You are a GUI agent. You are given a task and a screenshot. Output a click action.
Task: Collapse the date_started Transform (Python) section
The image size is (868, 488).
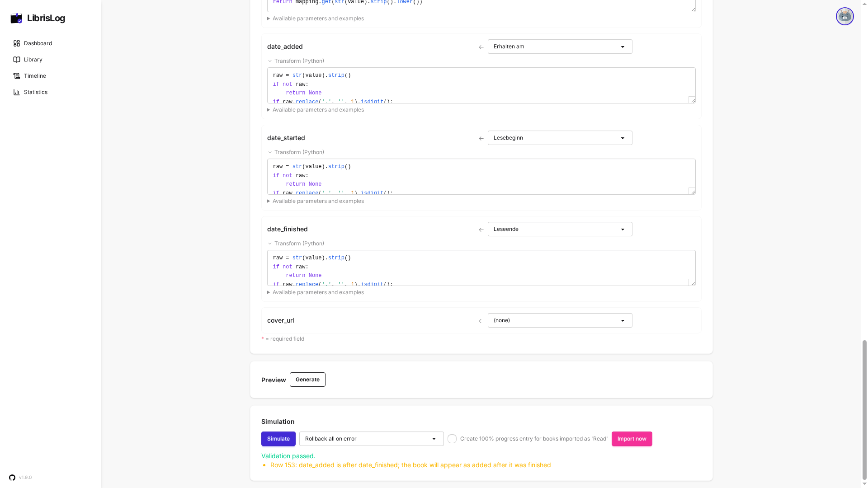(x=296, y=152)
